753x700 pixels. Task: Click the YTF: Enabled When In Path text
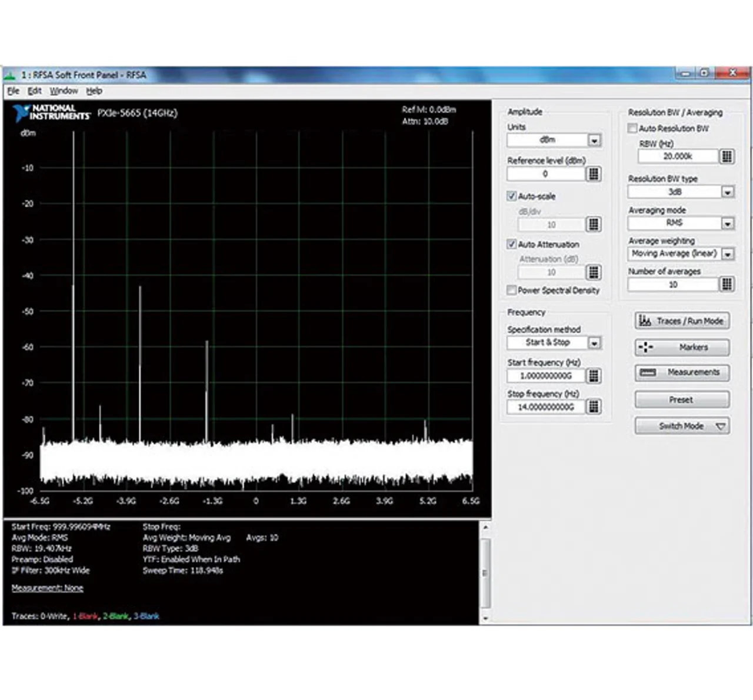coord(191,559)
